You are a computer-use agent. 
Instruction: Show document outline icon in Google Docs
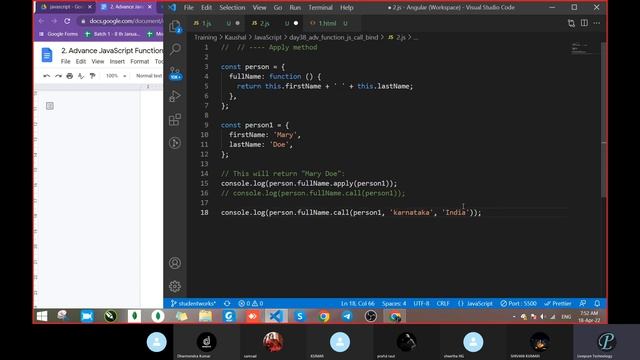(50, 106)
